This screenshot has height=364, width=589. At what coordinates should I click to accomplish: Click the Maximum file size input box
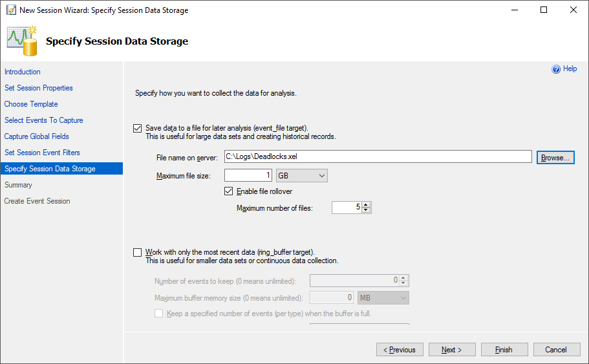click(x=248, y=175)
